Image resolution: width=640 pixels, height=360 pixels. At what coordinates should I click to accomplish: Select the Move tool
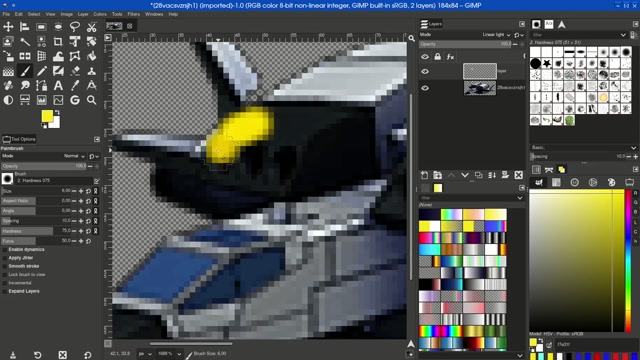click(x=8, y=27)
